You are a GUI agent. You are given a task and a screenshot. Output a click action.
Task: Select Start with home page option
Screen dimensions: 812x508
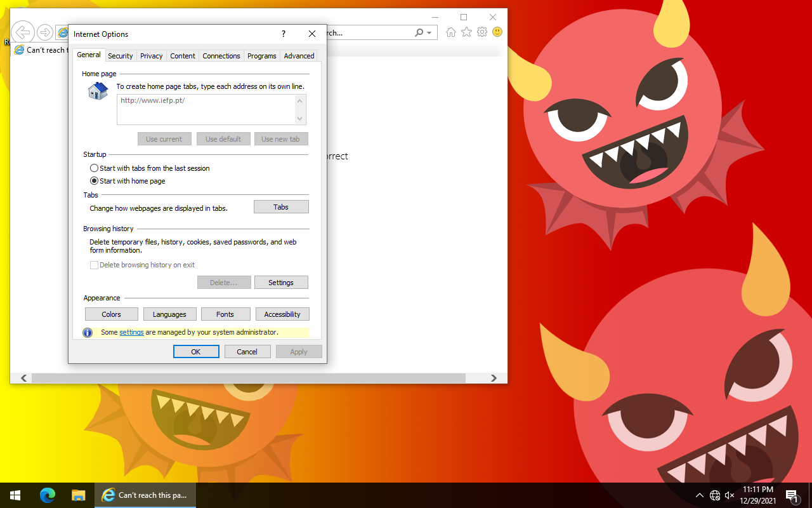pos(95,181)
